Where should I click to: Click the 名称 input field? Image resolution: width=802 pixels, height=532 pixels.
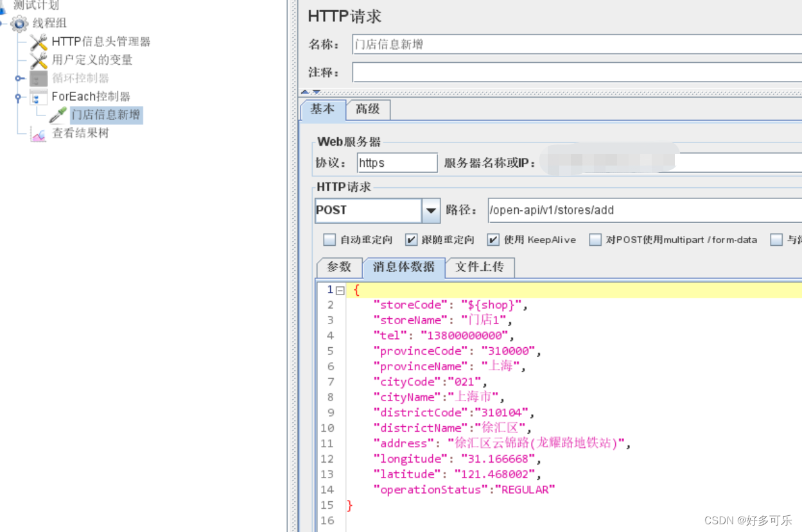577,44
